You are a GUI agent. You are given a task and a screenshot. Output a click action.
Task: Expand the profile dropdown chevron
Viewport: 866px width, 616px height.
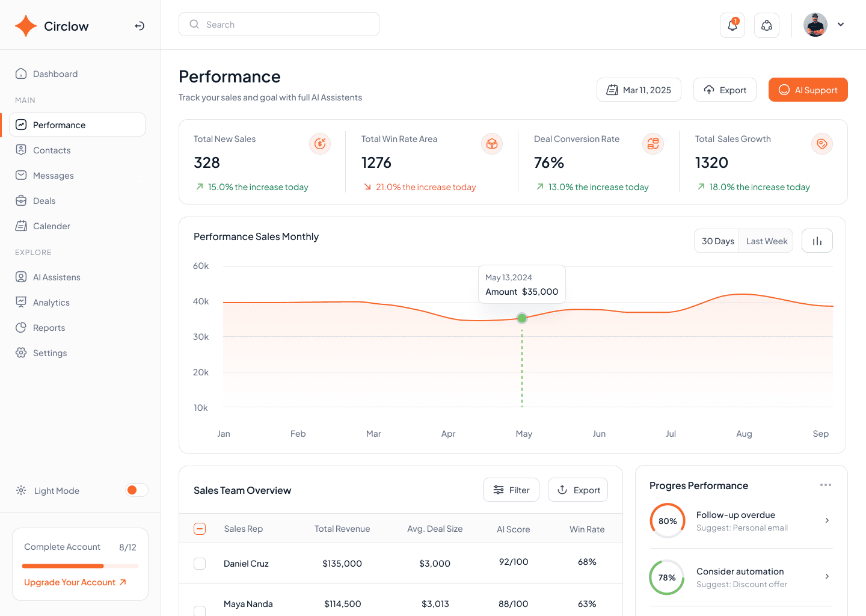point(841,25)
